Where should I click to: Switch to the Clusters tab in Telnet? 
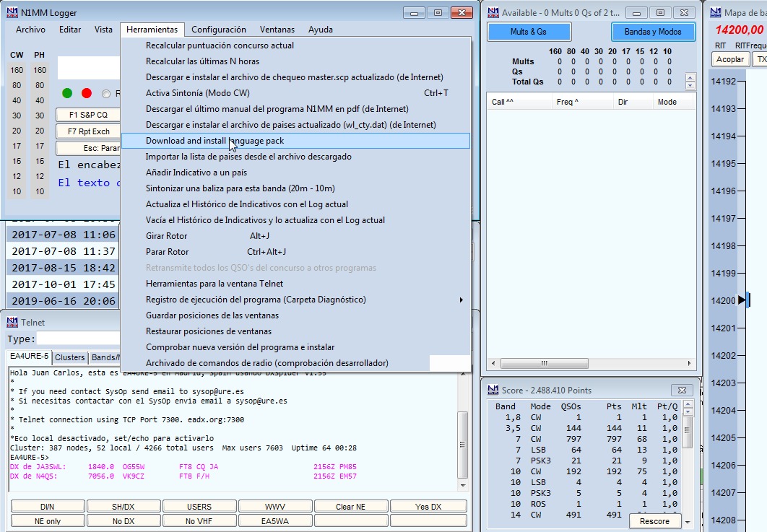[x=69, y=357]
